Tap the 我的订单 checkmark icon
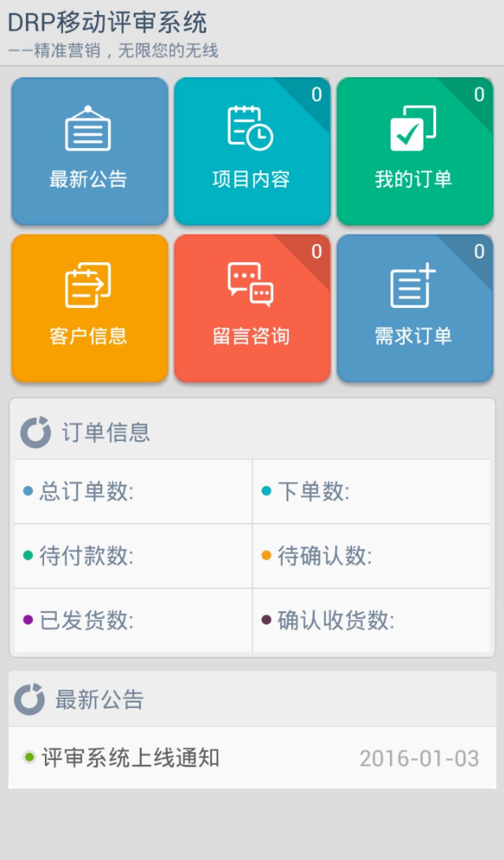This screenshot has width=504, height=860. (413, 128)
